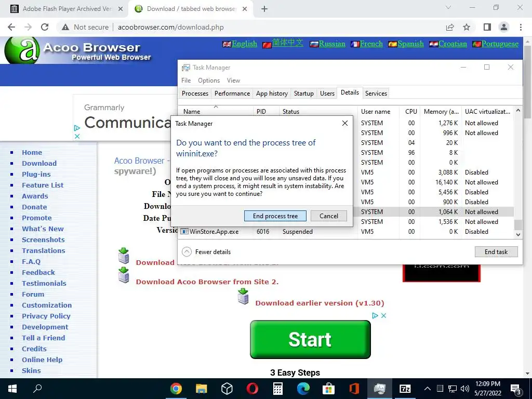This screenshot has width=532, height=399.
Task: Go back in the browser
Action: 11,27
